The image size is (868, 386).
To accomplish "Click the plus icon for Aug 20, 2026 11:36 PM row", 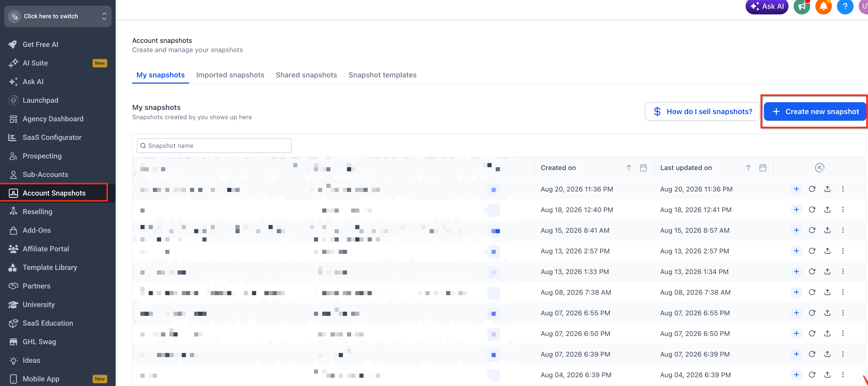I will pos(796,189).
